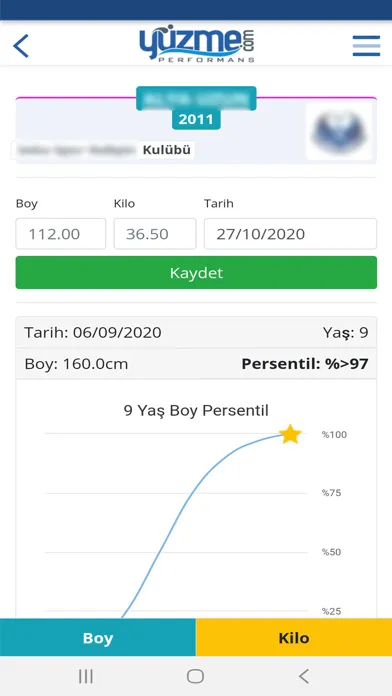392x696 pixels.
Task: Click the green Kaydet button
Action: coord(196,273)
